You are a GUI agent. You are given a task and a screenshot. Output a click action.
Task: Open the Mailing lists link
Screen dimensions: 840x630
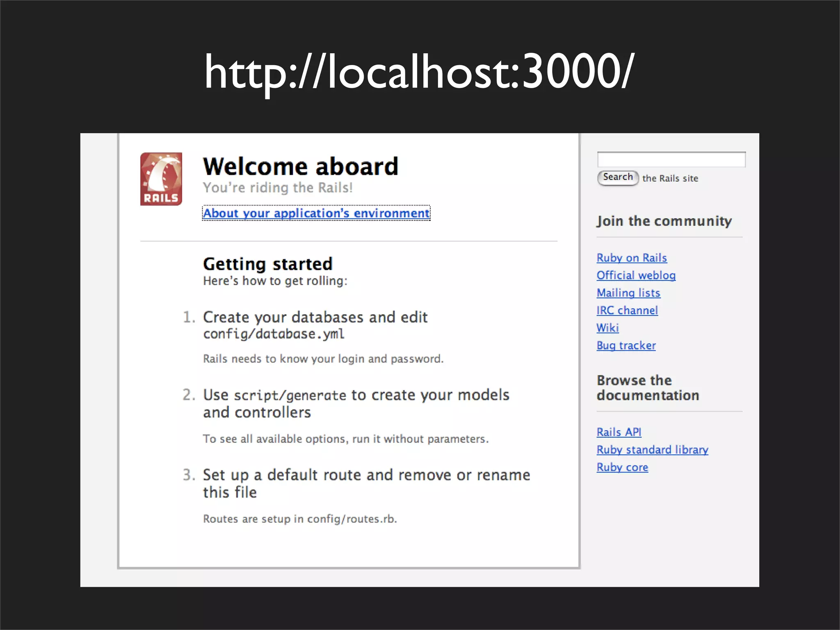tap(628, 293)
